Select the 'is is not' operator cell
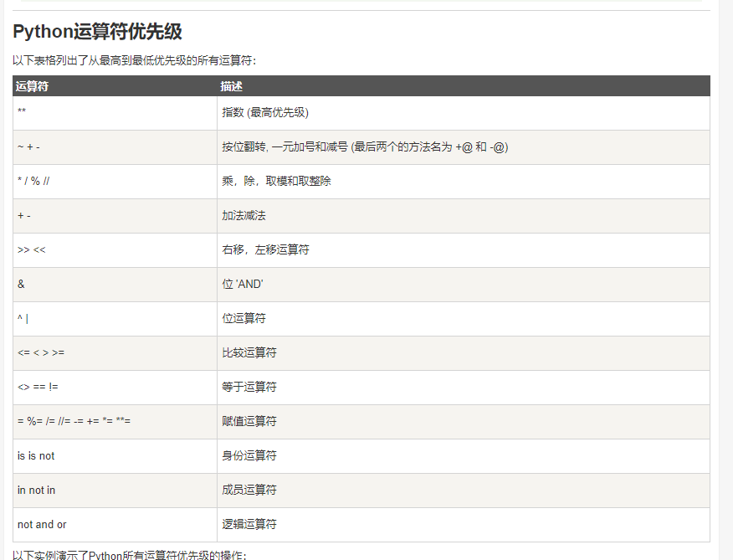The width and height of the screenshot is (733, 560). tap(115, 456)
